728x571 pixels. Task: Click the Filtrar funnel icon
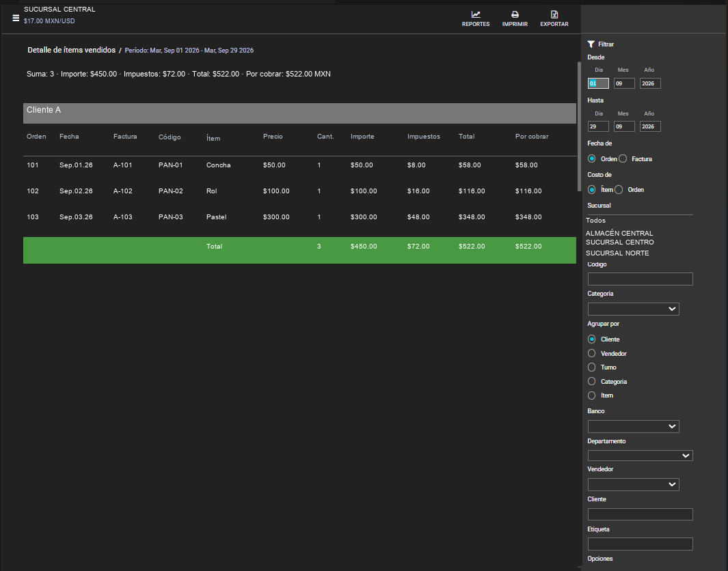coord(591,44)
